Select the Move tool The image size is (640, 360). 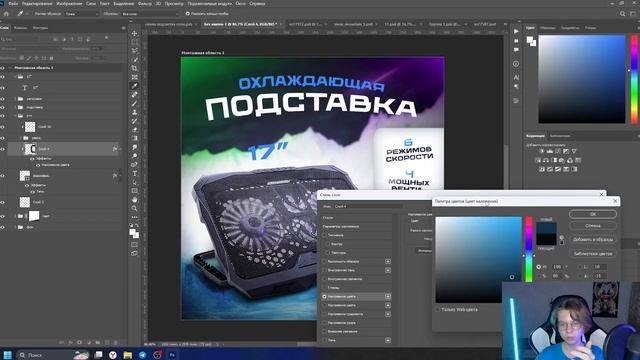tap(134, 33)
